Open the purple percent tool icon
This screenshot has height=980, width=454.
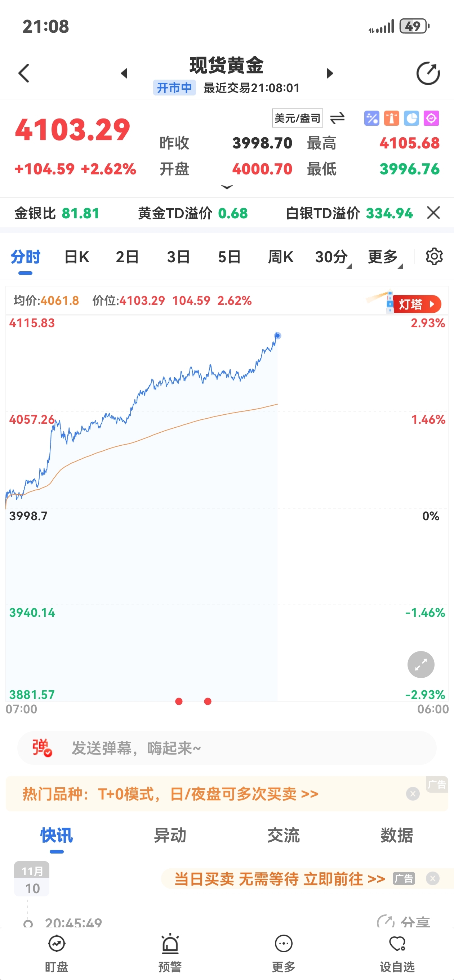[x=371, y=118]
